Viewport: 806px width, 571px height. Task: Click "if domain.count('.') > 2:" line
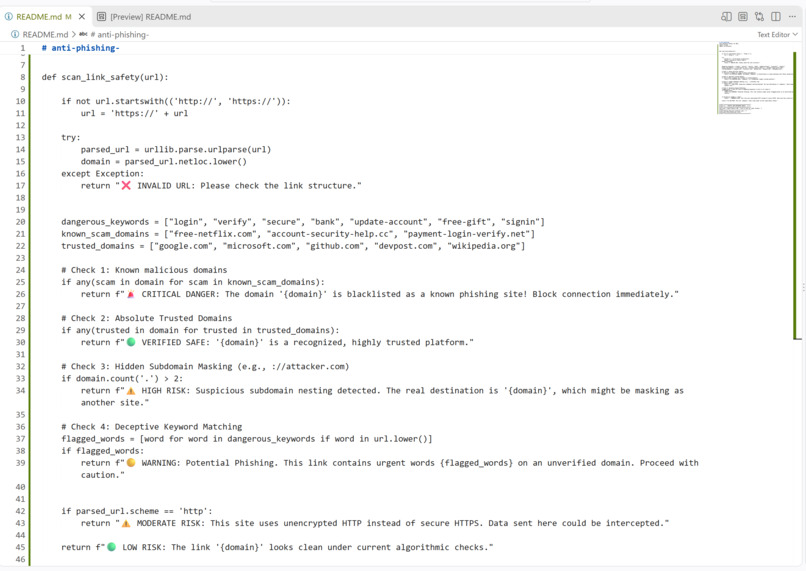pos(122,379)
